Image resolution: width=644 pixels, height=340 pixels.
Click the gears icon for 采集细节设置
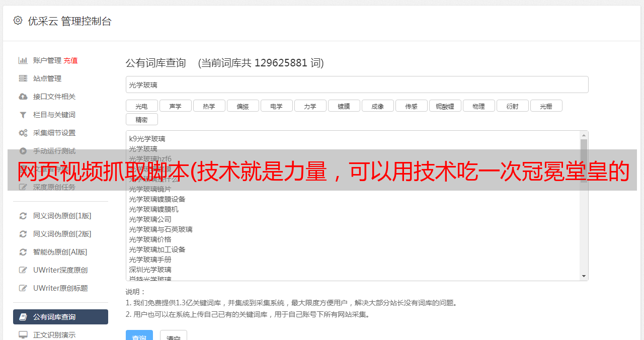coord(23,133)
